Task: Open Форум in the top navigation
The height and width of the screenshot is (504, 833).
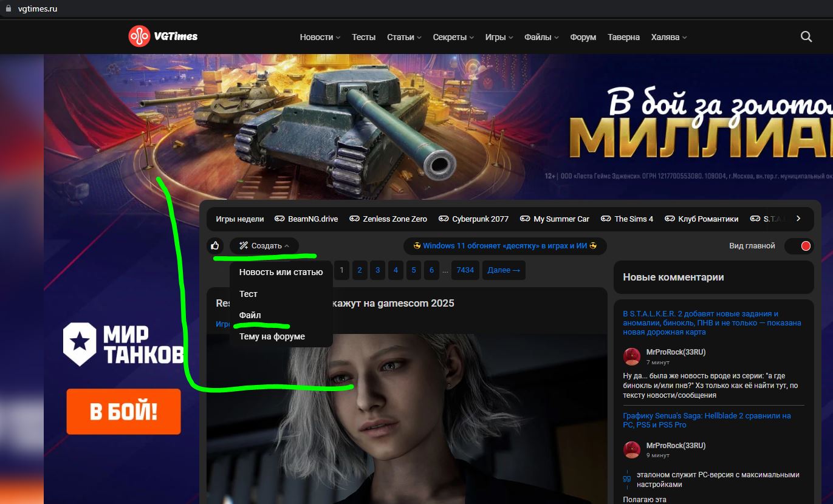Action: point(583,37)
